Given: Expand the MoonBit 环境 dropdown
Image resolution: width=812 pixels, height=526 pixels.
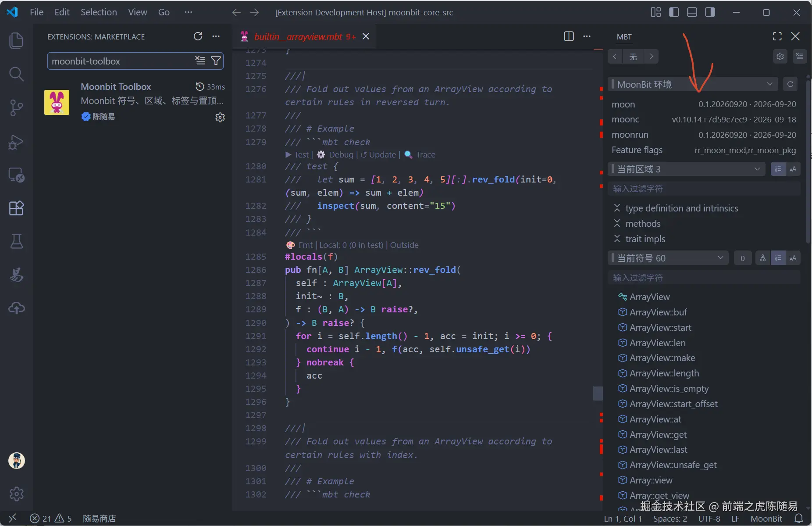Looking at the screenshot, I should [693, 84].
